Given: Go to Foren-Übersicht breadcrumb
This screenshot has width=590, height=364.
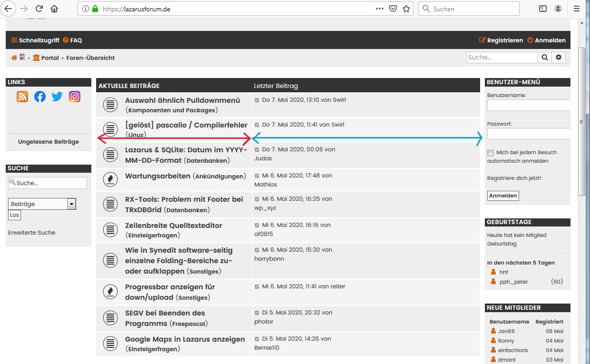Looking at the screenshot, I should (x=90, y=58).
